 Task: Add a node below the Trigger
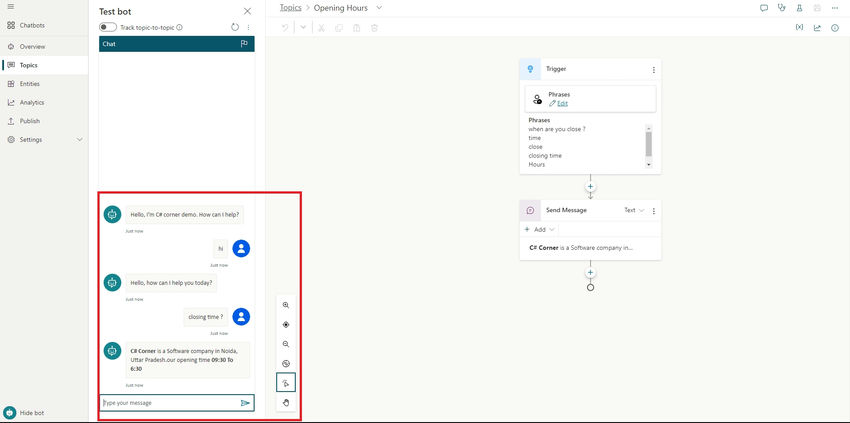(x=590, y=187)
